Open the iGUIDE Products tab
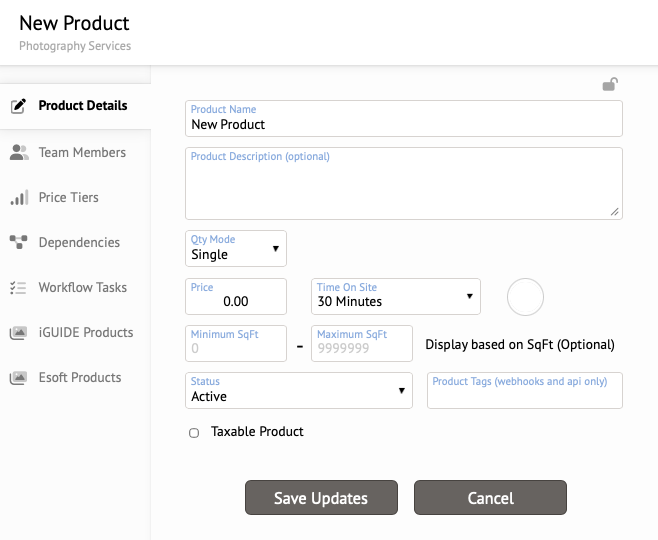Viewport: 658px width, 540px height. (x=76, y=332)
